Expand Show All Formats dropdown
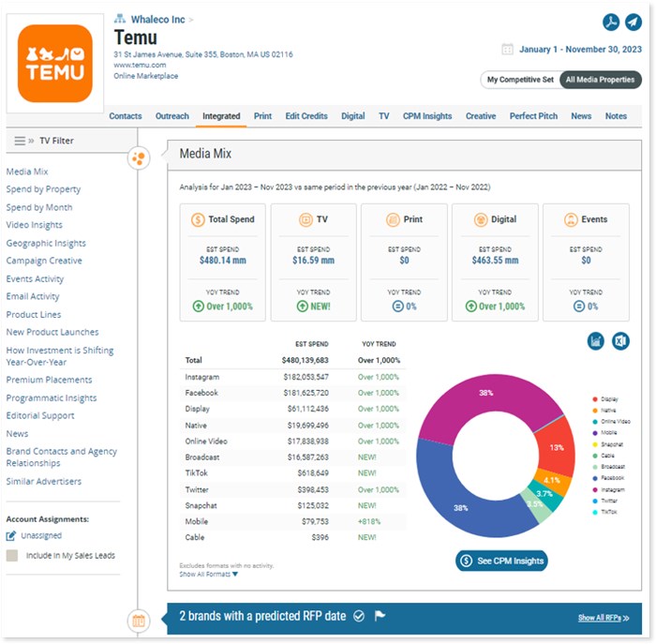Image resolution: width=656 pixels, height=644 pixels. click(x=202, y=574)
